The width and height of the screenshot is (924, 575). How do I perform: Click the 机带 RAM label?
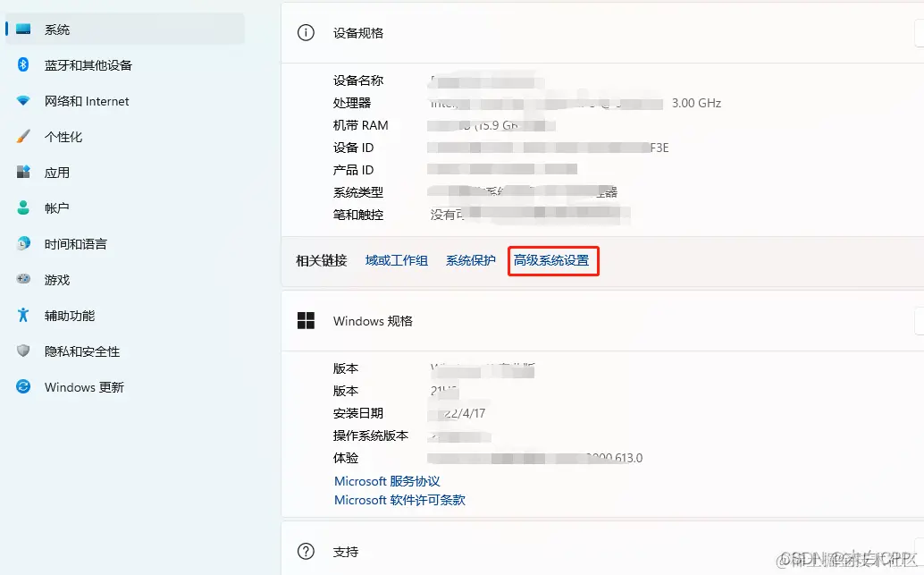click(x=361, y=125)
